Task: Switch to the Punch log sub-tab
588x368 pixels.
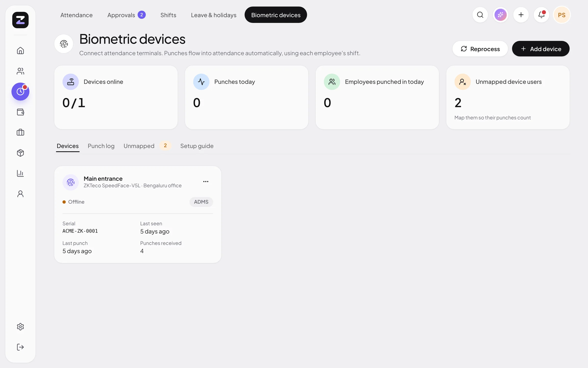Action: 101,146
